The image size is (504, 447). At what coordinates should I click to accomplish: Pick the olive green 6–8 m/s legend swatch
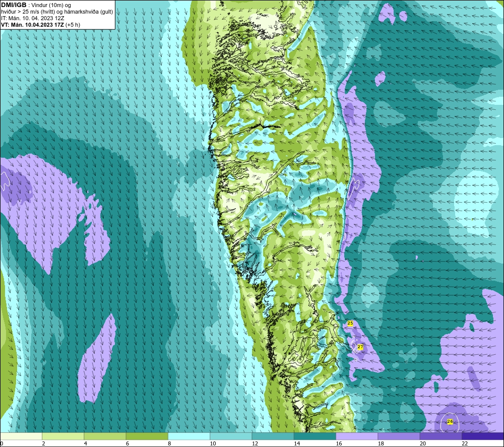(x=147, y=436)
